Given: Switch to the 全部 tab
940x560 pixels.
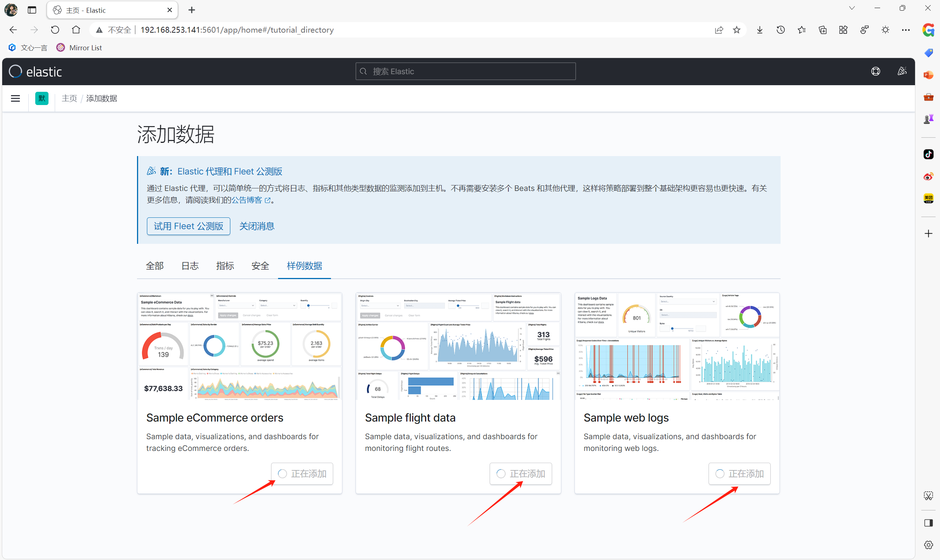Looking at the screenshot, I should (155, 265).
